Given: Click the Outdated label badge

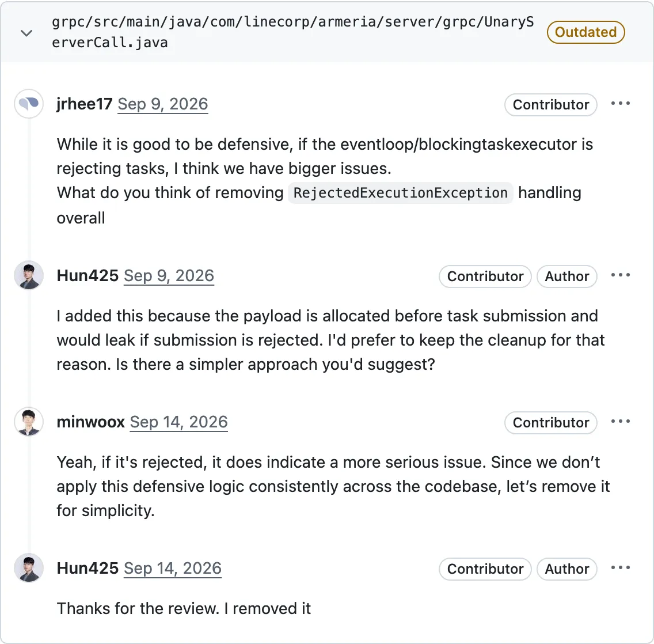Looking at the screenshot, I should point(585,32).
